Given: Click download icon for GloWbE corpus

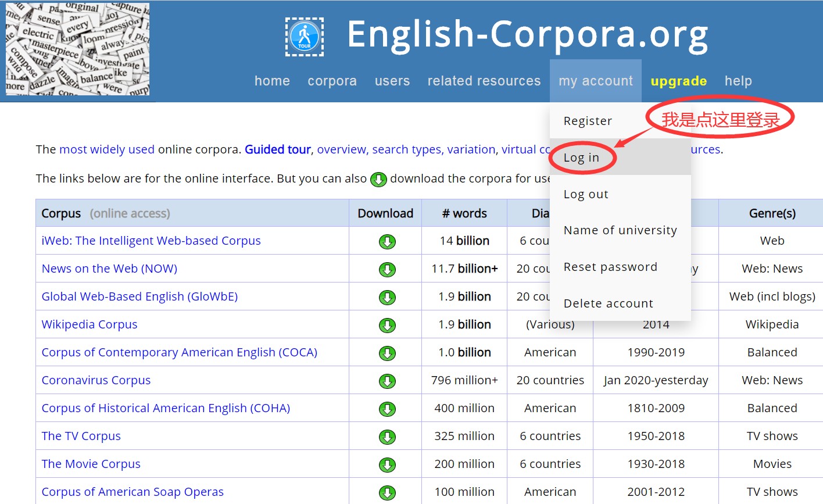Looking at the screenshot, I should click(387, 297).
